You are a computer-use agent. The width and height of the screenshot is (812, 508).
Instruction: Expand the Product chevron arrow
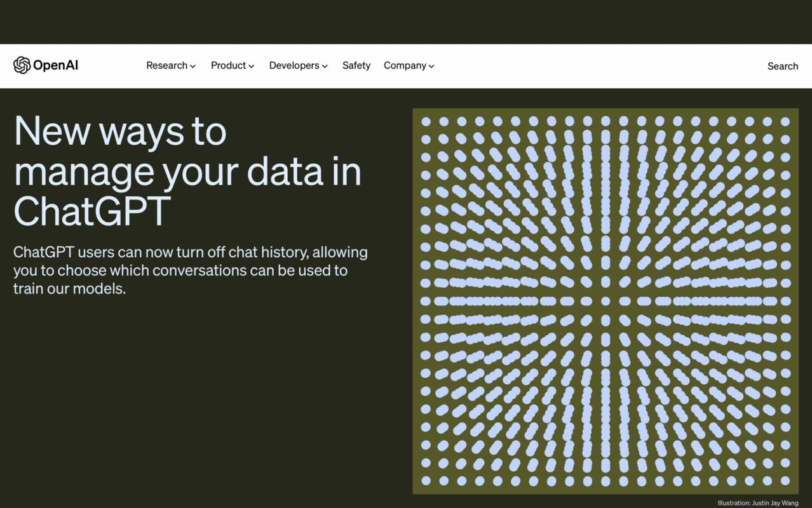(x=252, y=66)
